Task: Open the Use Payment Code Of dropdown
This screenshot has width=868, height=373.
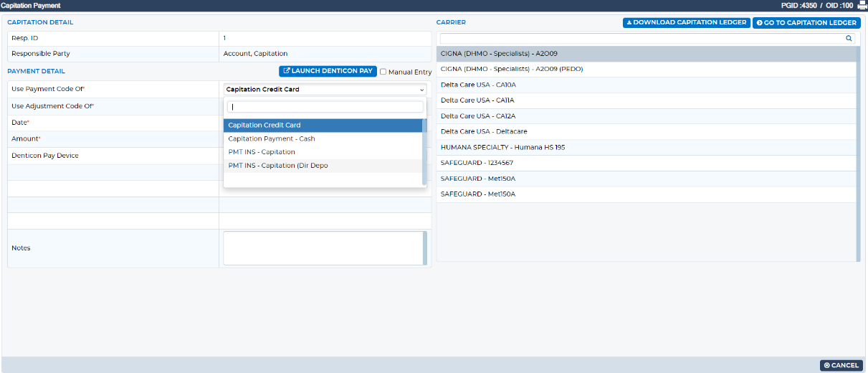Action: click(325, 90)
